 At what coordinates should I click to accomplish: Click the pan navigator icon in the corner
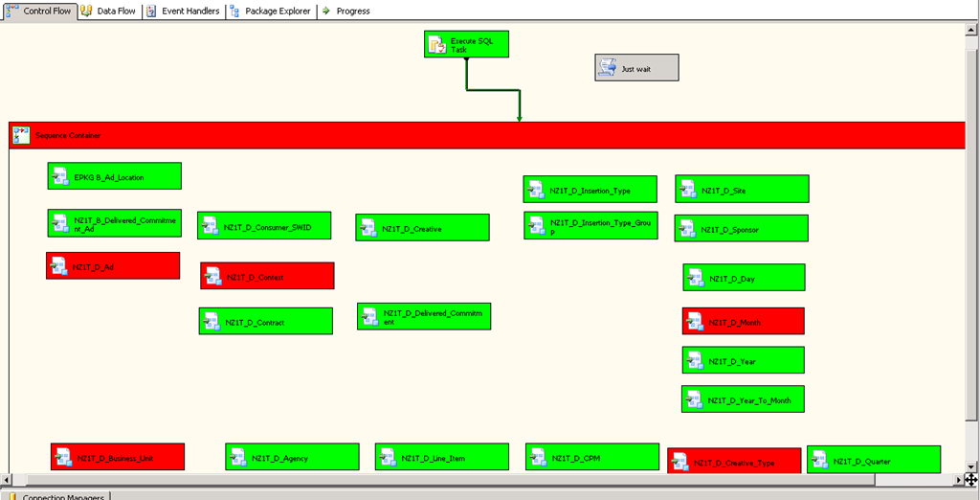tap(970, 479)
